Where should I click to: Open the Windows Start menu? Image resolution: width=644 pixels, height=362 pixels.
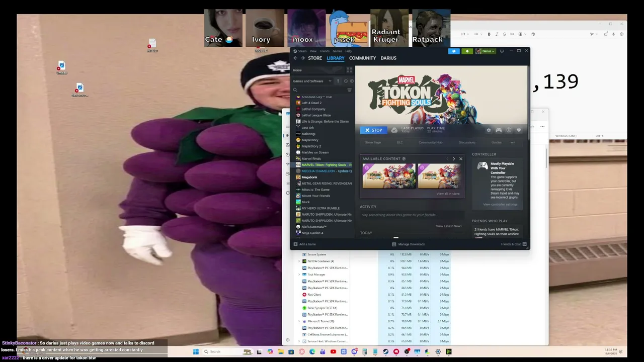pyautogui.click(x=196, y=351)
